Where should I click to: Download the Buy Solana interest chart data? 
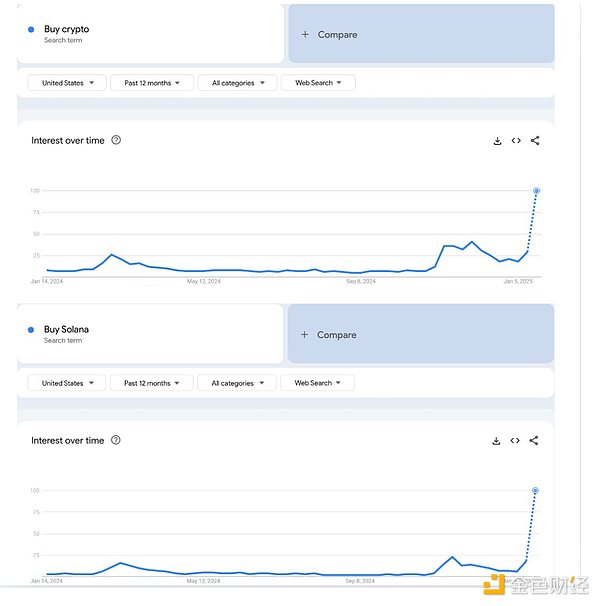click(496, 441)
